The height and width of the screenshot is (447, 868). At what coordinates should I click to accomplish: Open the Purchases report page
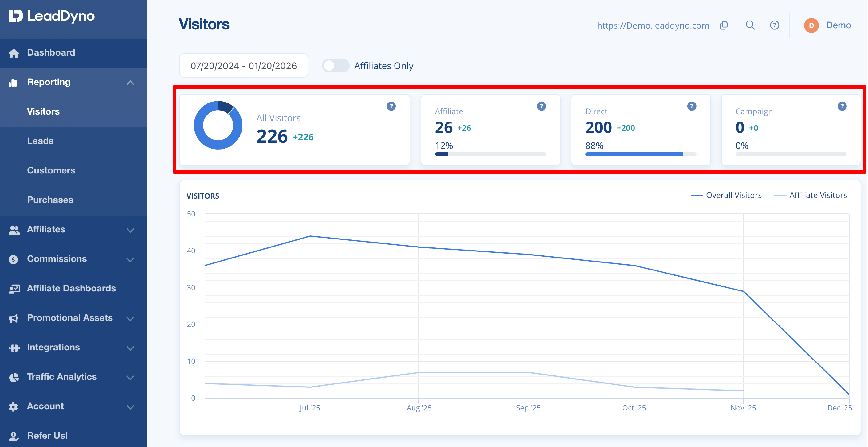click(x=50, y=200)
